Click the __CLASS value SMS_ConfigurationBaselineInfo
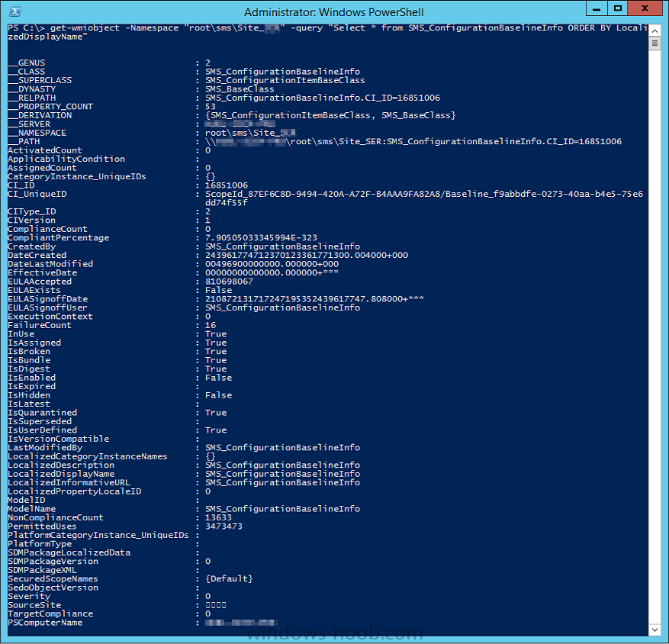Image resolution: width=669 pixels, height=644 pixels. (282, 72)
